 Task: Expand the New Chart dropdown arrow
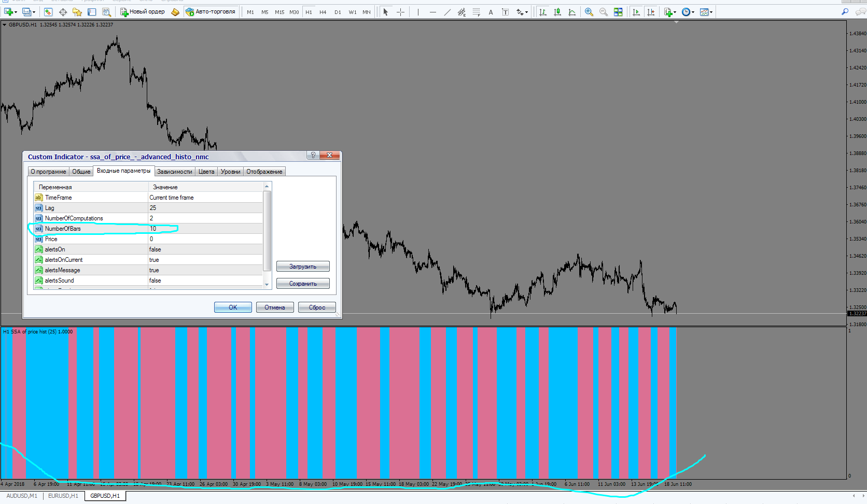(x=16, y=12)
